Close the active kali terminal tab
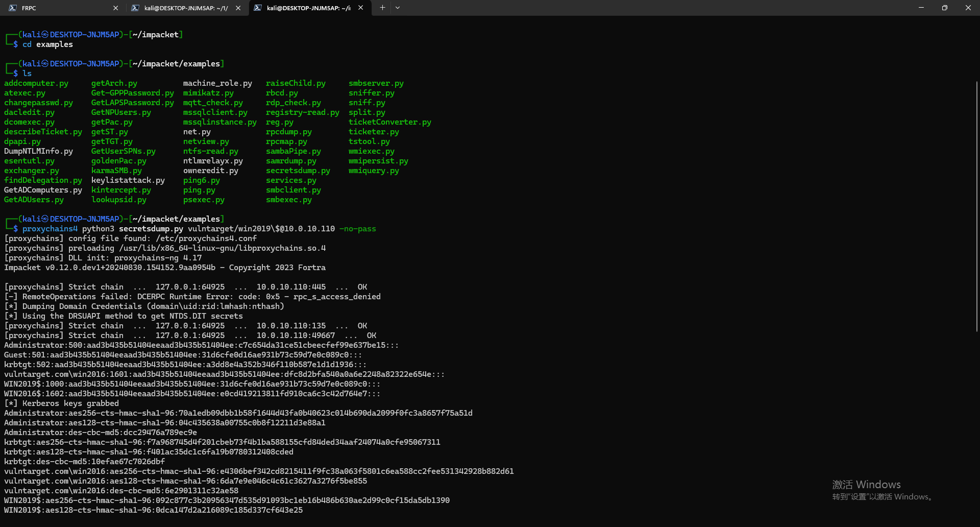Viewport: 980px width, 527px height. click(361, 8)
